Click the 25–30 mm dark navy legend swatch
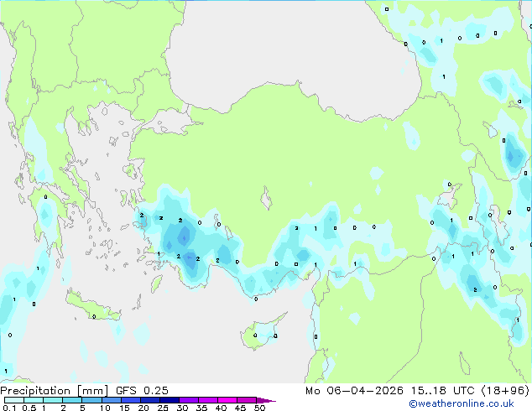Screen dimensions: 532x411 coord(169,400)
